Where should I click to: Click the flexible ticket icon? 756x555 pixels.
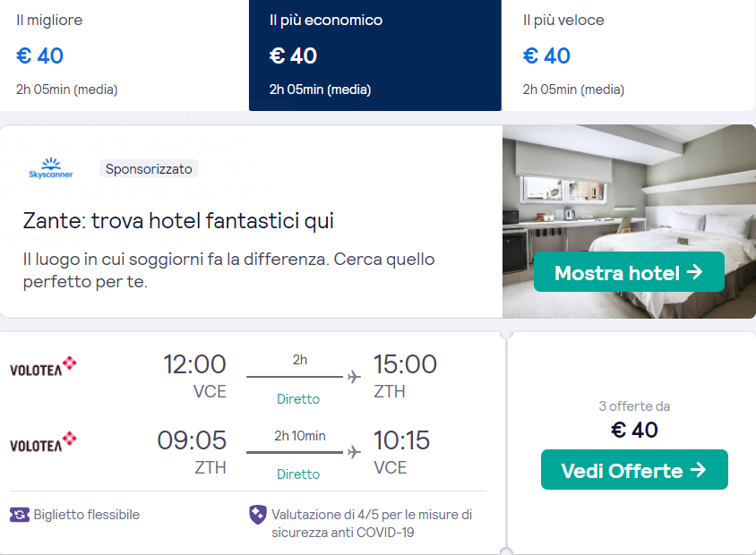coord(20,515)
